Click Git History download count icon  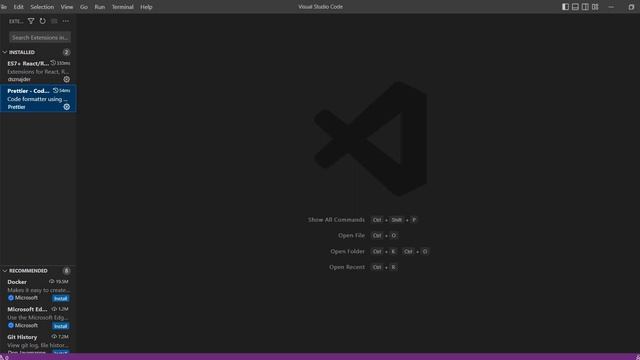54,337
